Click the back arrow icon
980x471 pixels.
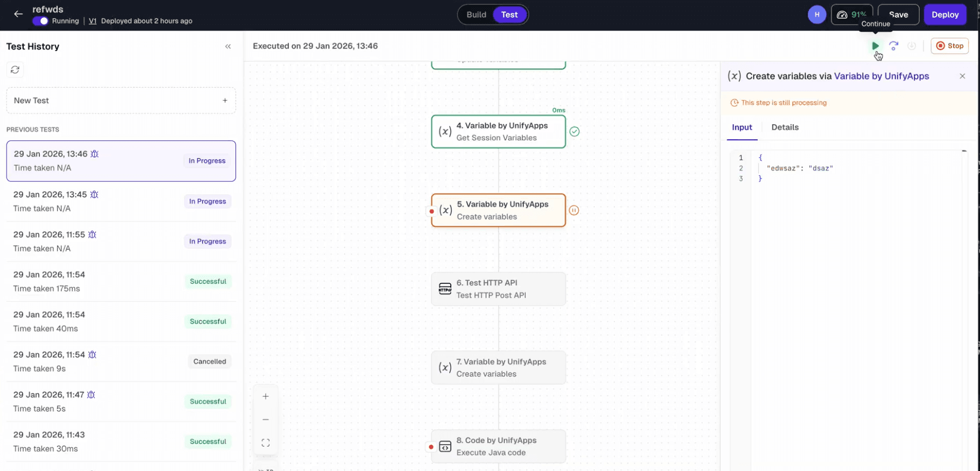coord(18,15)
